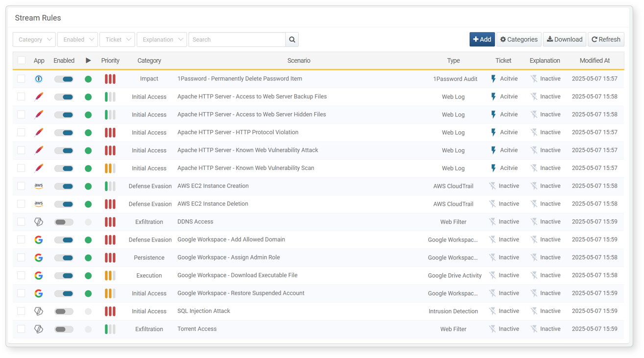Image resolution: width=644 pixels, height=358 pixels.
Task: Click scenario text AWS EC2 Instance Creation
Action: pos(213,186)
